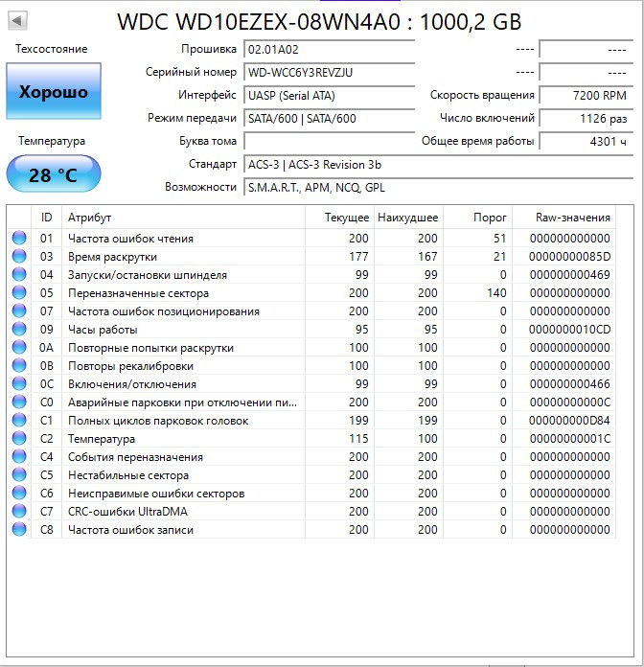The image size is (644, 667).
Task: Click the Наихудшее column header
Action: click(407, 218)
